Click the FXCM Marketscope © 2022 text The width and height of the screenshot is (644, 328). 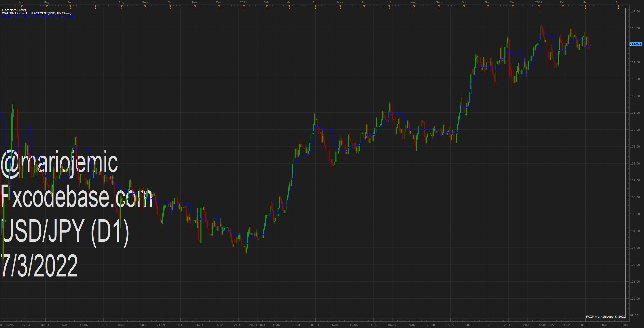click(606, 317)
